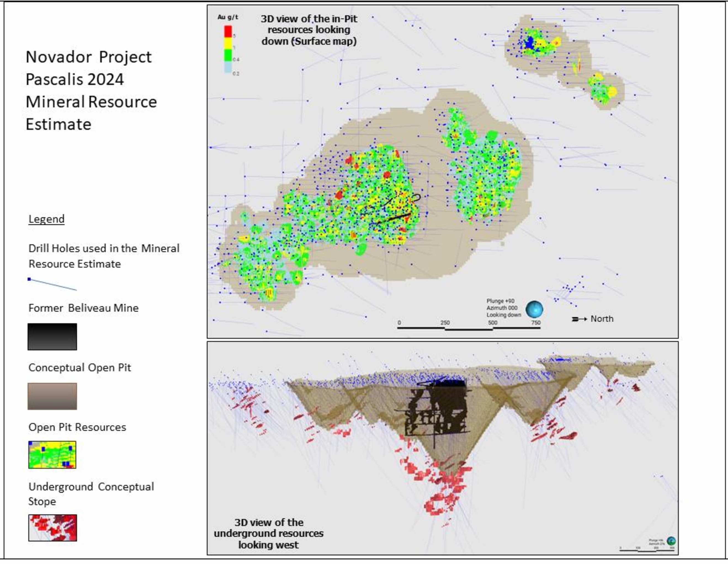
Task: Click the North arrow symbol
Action: tap(579, 319)
